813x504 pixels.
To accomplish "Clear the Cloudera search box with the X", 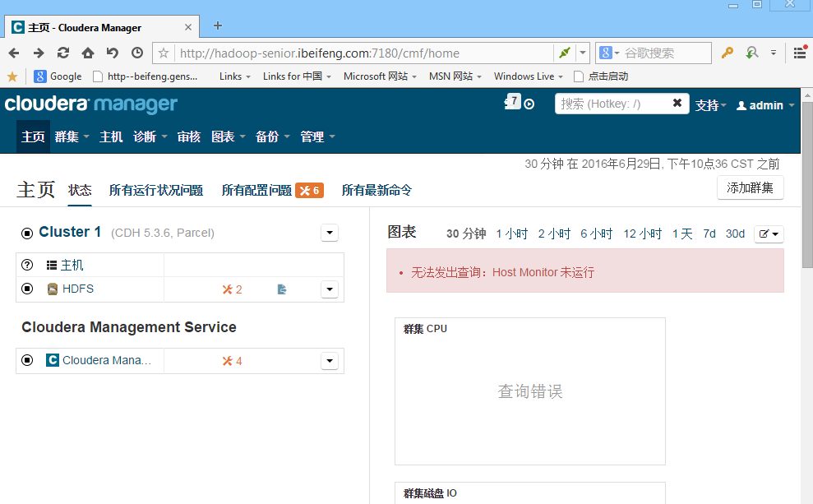I will [x=677, y=104].
